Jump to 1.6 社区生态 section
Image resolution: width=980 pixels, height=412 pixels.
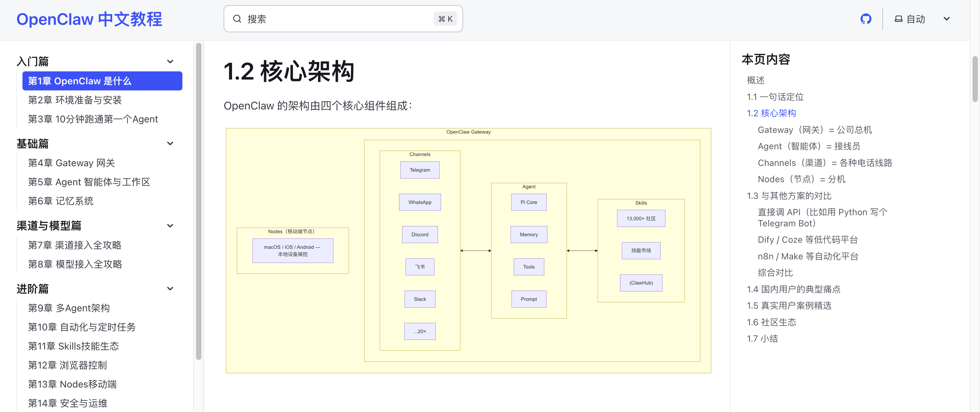tap(771, 322)
